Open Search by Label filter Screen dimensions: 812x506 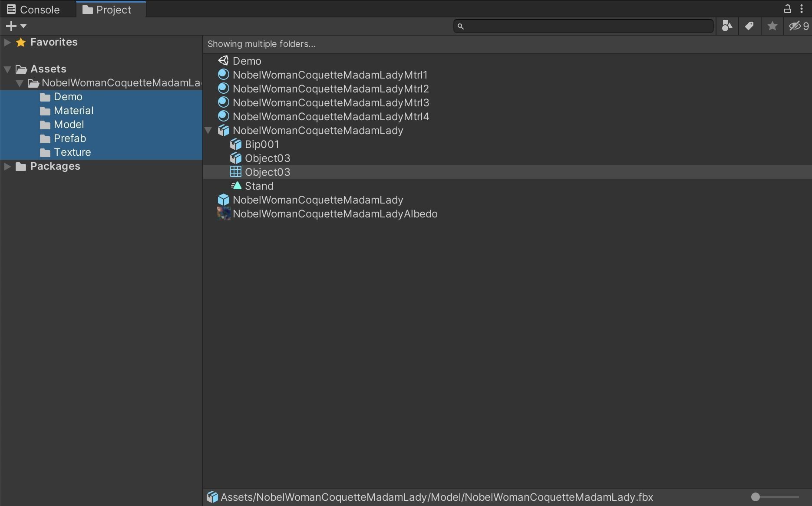tap(749, 26)
